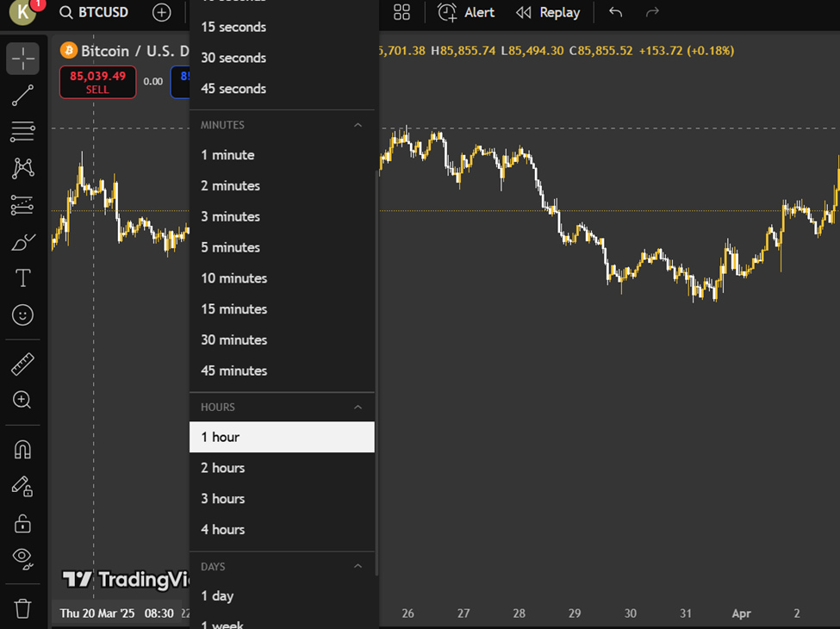Toggle lock all drawings
Image resolution: width=840 pixels, height=629 pixels.
tap(22, 523)
